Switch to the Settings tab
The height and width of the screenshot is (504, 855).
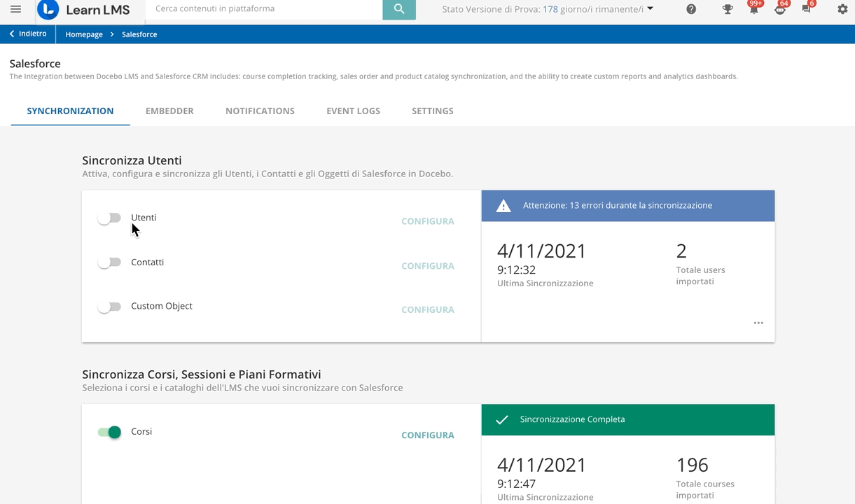pyautogui.click(x=432, y=111)
